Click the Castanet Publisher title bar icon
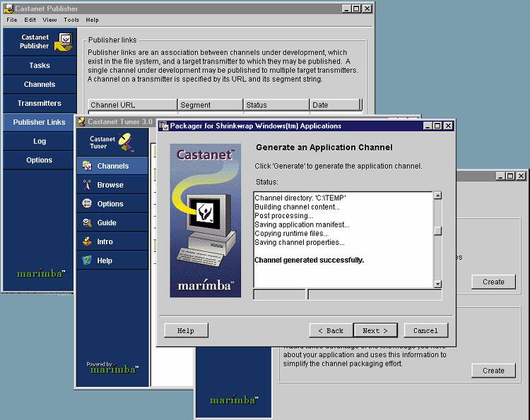The height and width of the screenshot is (420, 530). (8, 8)
